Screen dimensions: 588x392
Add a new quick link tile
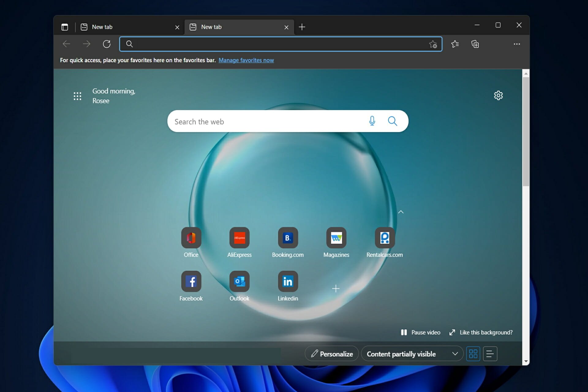click(x=336, y=288)
